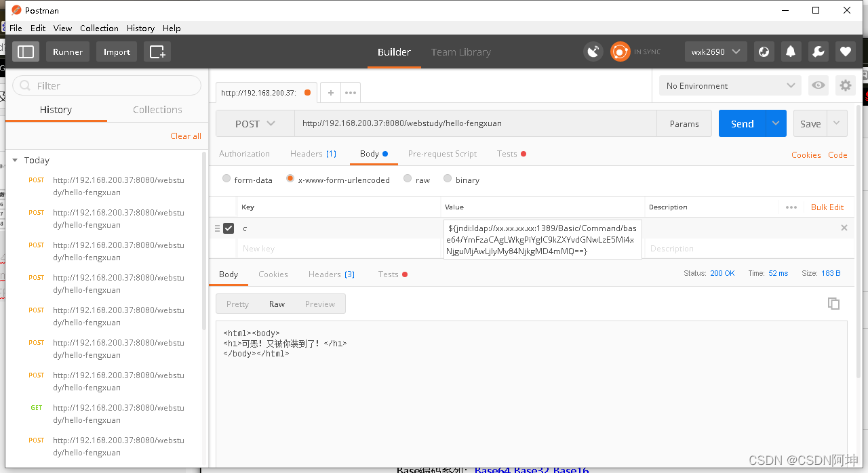The image size is (868, 473).
Task: Select form-data body type
Action: pos(226,179)
